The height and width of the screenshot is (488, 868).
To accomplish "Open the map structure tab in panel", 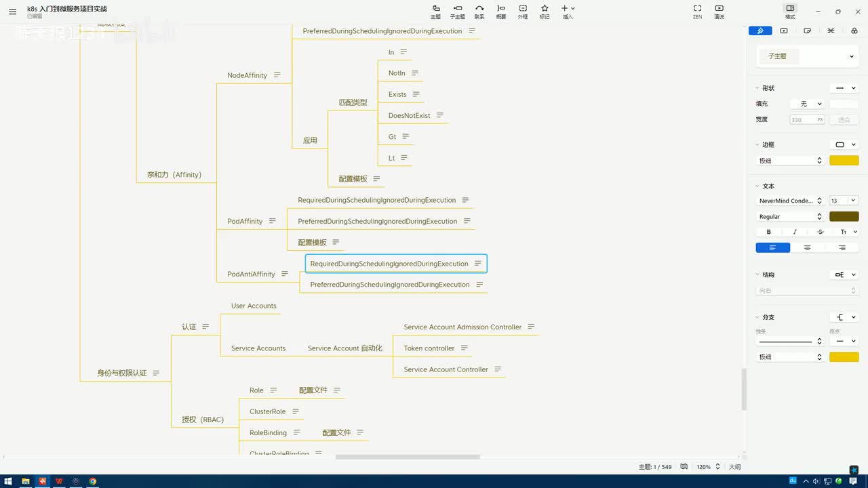I will (x=831, y=30).
